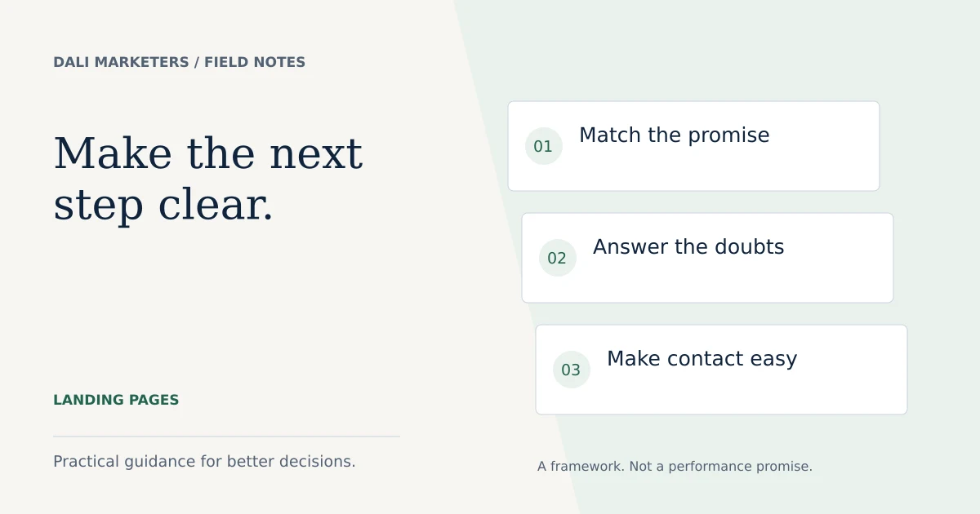Click the 'Dali Marketers / Field Notes' header
This screenshot has width=980, height=514.
(179, 62)
